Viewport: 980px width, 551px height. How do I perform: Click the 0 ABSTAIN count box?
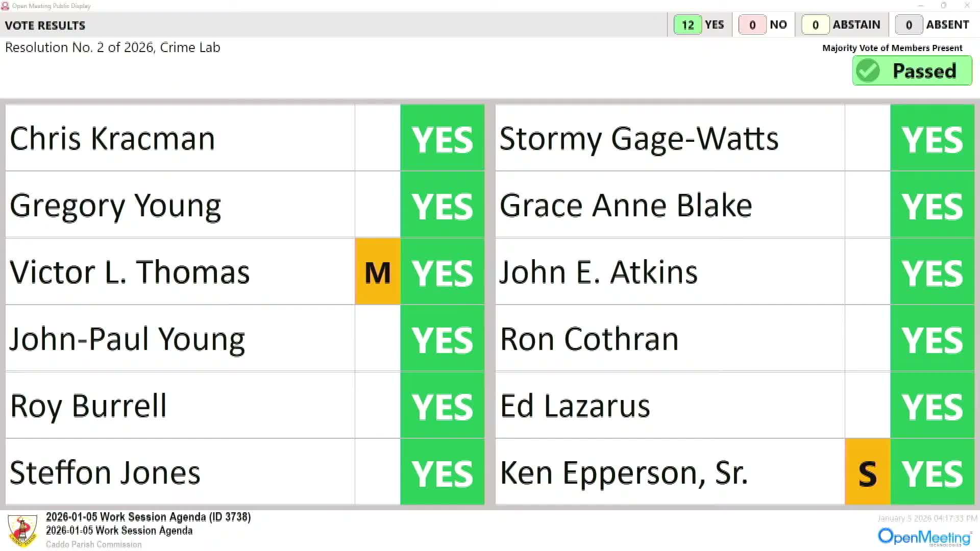[815, 24]
